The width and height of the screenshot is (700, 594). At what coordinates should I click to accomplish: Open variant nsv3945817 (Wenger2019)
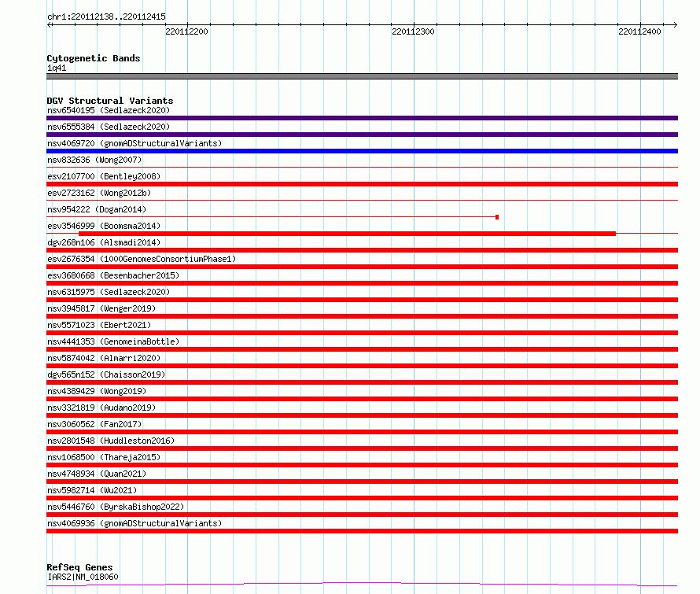(x=101, y=308)
